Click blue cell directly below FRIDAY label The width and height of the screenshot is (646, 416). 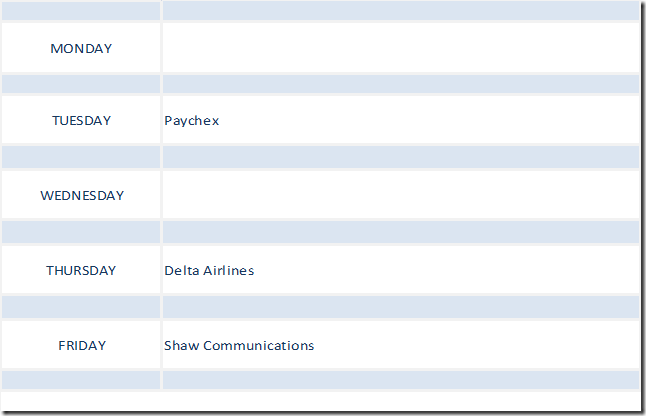(x=80, y=381)
